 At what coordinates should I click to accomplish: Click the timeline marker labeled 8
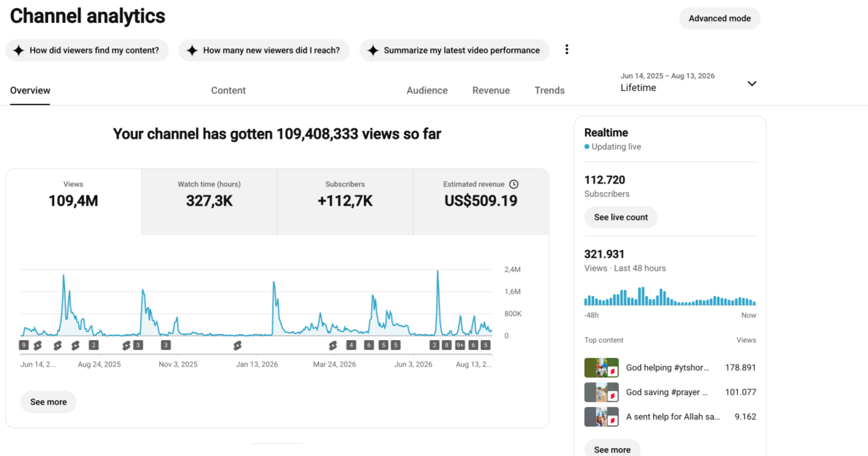click(447, 346)
